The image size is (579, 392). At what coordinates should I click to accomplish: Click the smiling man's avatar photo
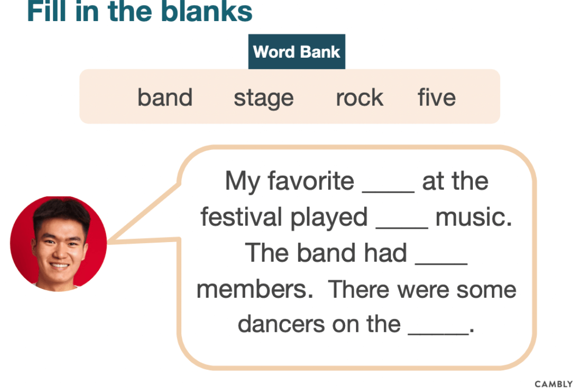[x=58, y=243]
